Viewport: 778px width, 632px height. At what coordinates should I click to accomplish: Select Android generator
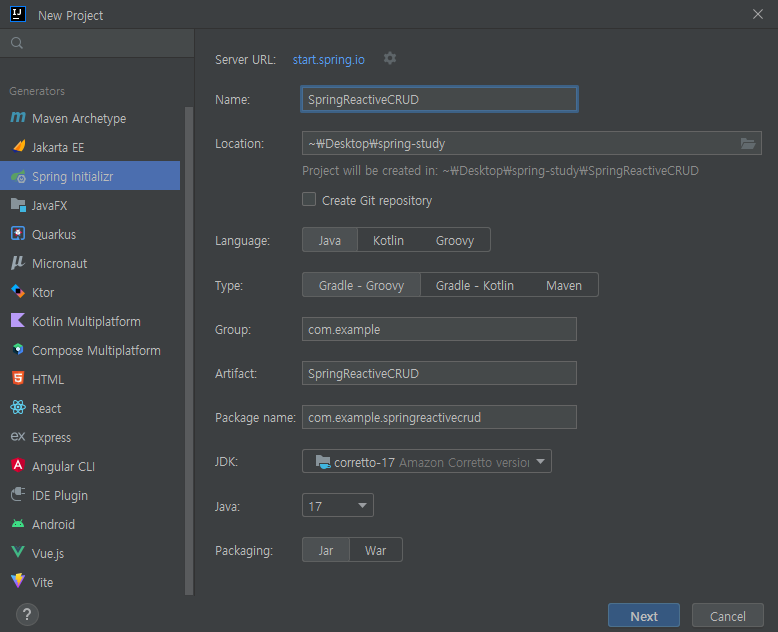(90, 524)
